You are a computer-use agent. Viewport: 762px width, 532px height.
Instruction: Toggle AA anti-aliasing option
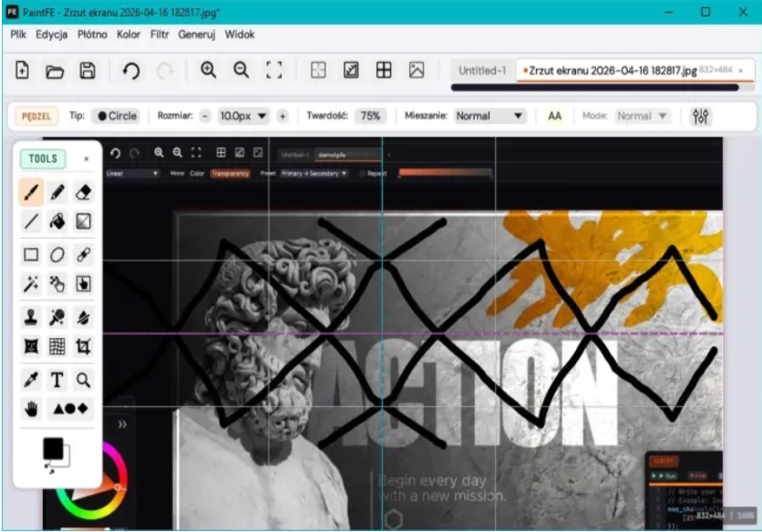click(554, 116)
